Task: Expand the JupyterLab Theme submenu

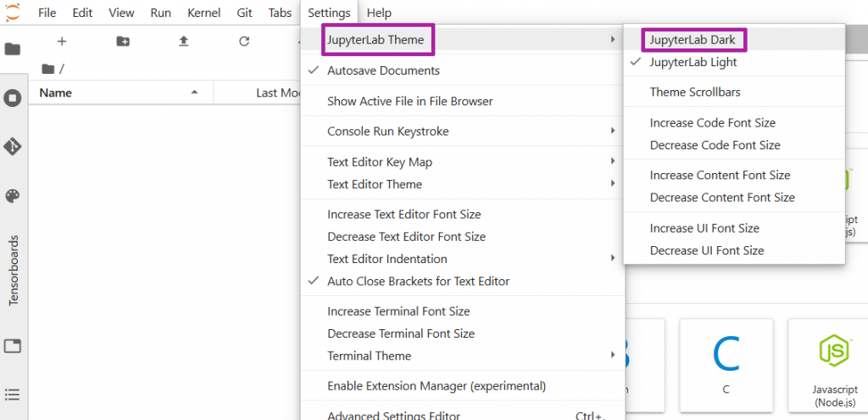Action: tap(463, 39)
